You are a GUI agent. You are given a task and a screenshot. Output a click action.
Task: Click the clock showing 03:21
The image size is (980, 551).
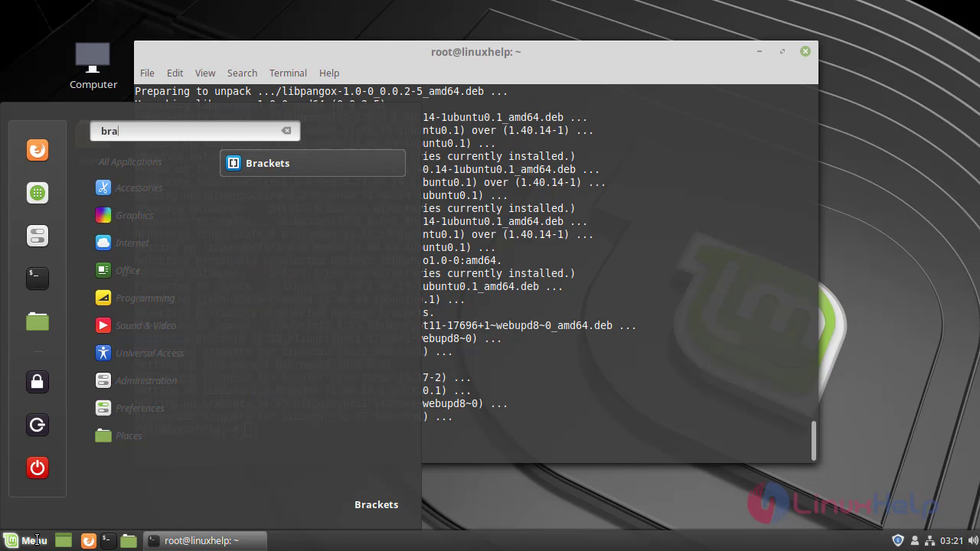click(952, 540)
